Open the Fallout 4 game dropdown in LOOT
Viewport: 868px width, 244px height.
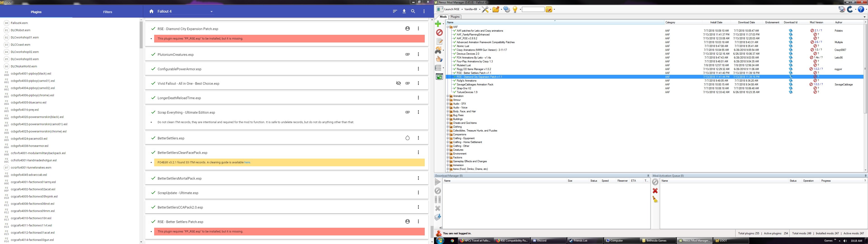(185, 12)
